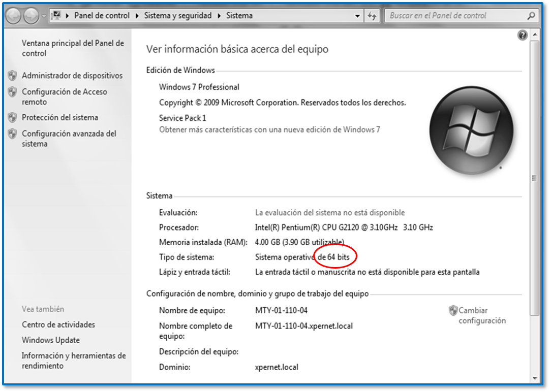This screenshot has height=392, width=550.
Task: Click the Copyright 2009 Microsoft Corporation text
Action: (282, 103)
